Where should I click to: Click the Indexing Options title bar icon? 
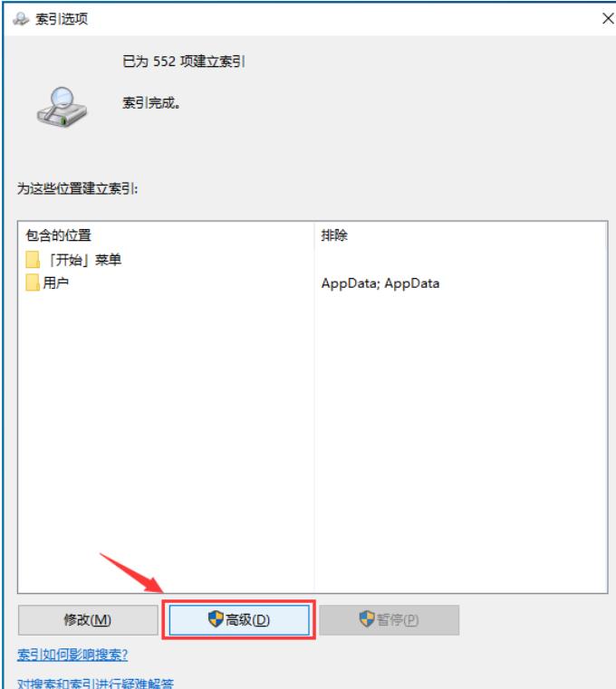(x=21, y=19)
